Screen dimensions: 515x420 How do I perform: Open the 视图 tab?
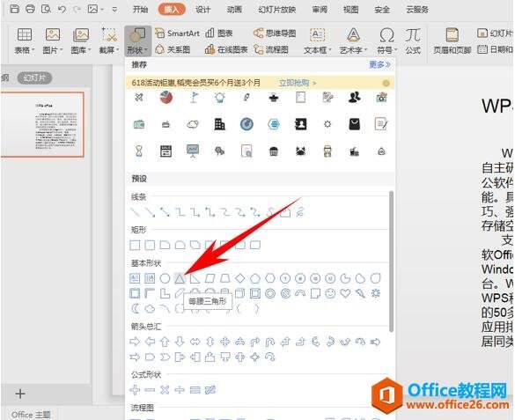(350, 10)
